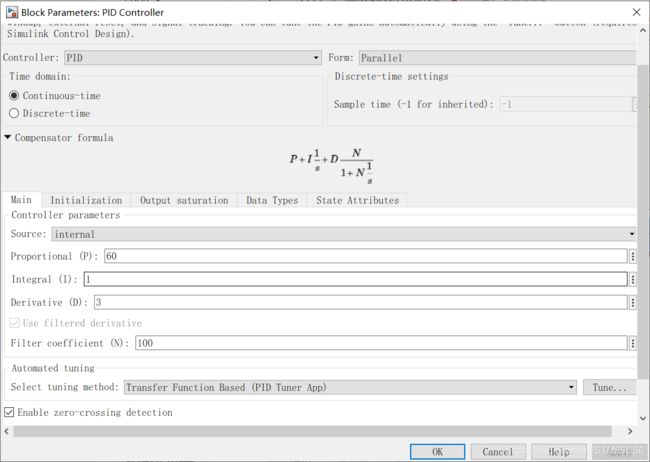The image size is (650, 462).
Task: Click in the Proportional (P) input field
Action: tap(366, 256)
